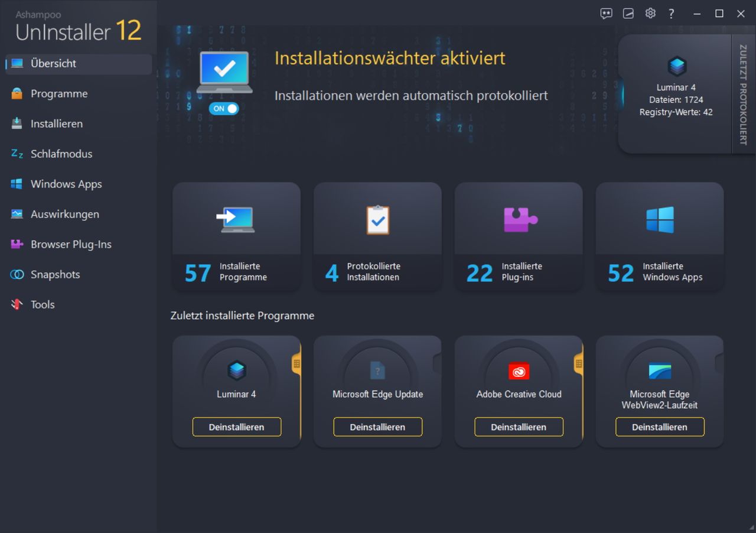Open the 57 Installierte Programme tile
Viewport: 756px width, 533px height.
tap(236, 236)
